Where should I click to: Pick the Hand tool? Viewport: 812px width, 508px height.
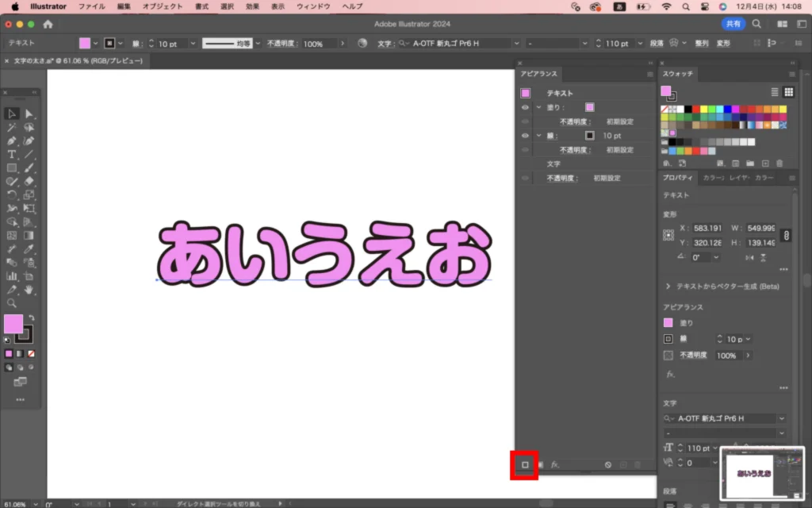[29, 290]
